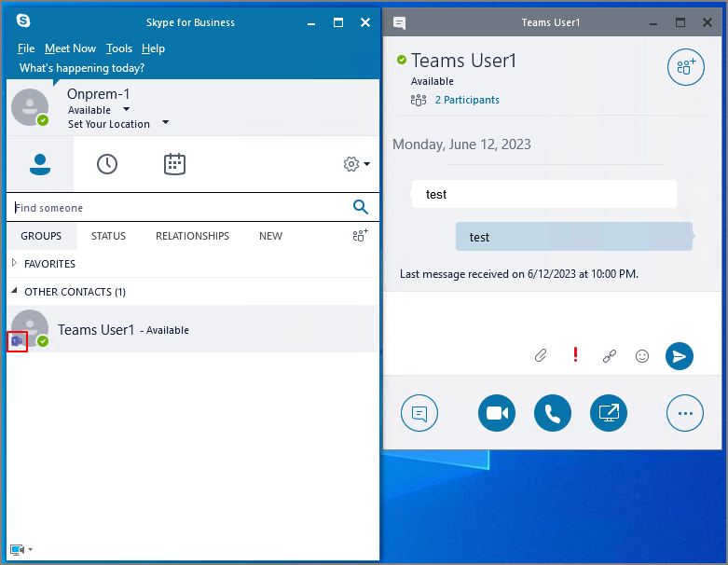This screenshot has height=565, width=728.
Task: Click the conversation icon in Teams User1 title bar
Action: click(x=399, y=22)
